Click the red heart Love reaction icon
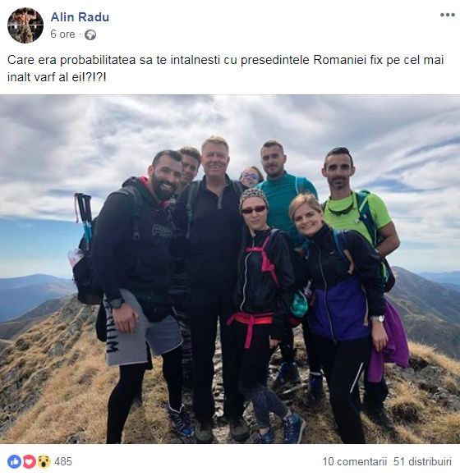Viewport: 460px width, 476px height. pos(29,461)
